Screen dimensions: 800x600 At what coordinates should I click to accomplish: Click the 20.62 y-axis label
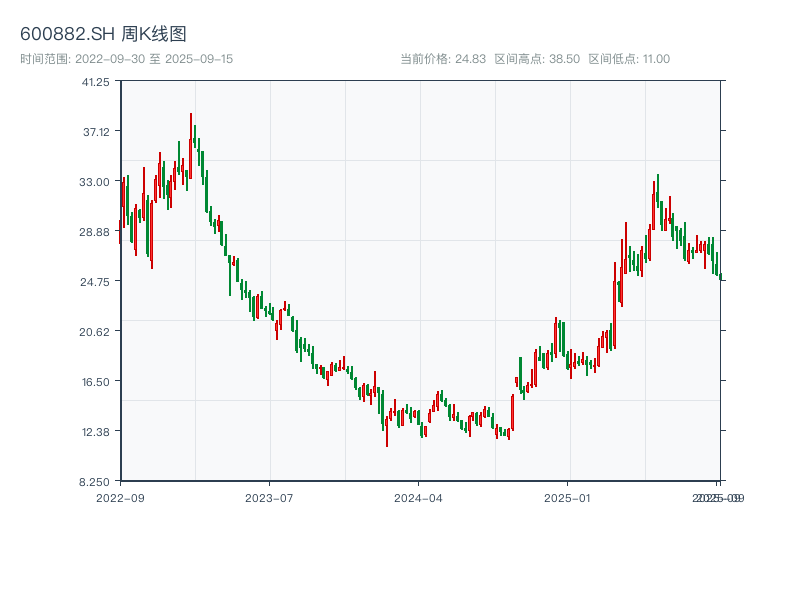96,332
